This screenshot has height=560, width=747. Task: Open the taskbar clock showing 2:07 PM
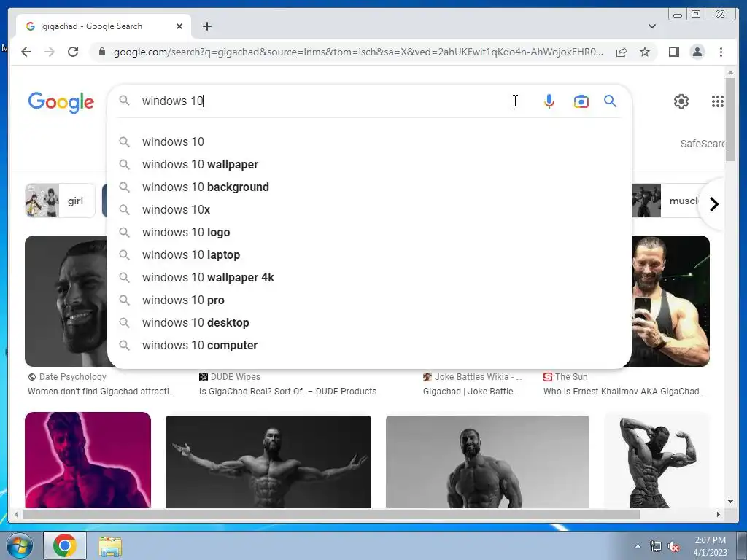tap(710, 546)
